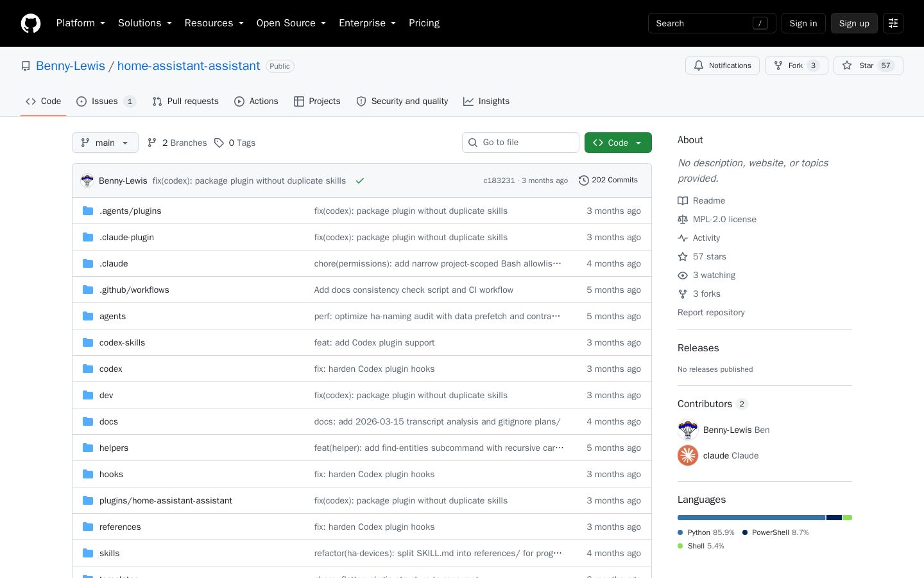
Task: Click the references folder icon
Action: coord(88,527)
